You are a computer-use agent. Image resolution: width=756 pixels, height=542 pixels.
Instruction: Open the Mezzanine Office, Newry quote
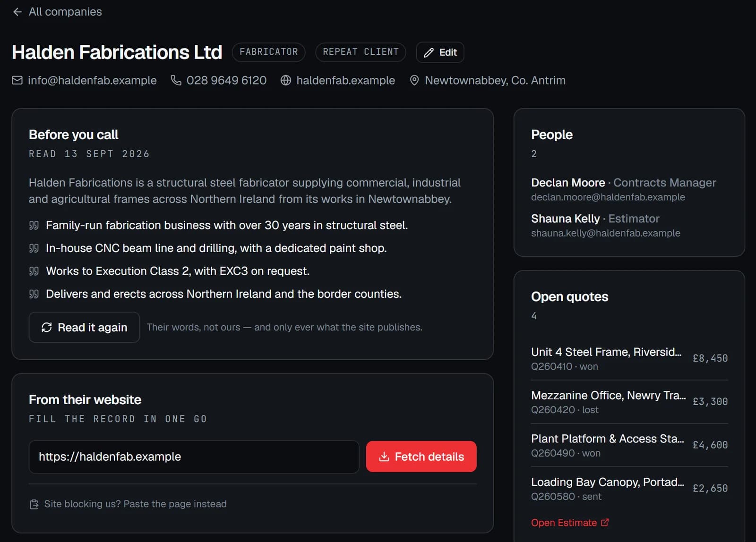[x=629, y=402]
